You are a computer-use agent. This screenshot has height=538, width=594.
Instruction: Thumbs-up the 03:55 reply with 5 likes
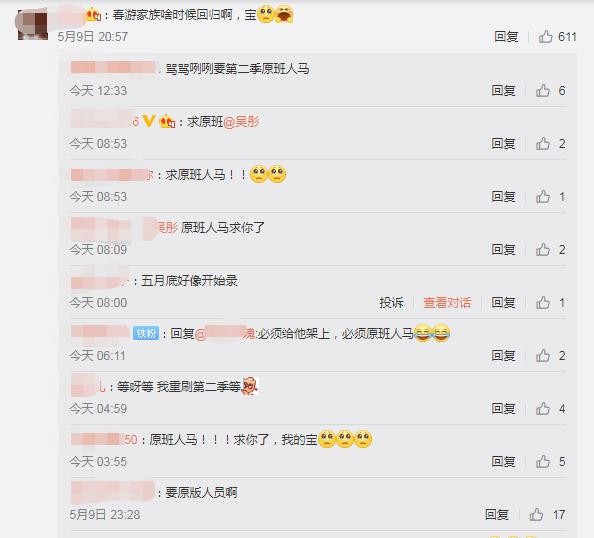542,461
